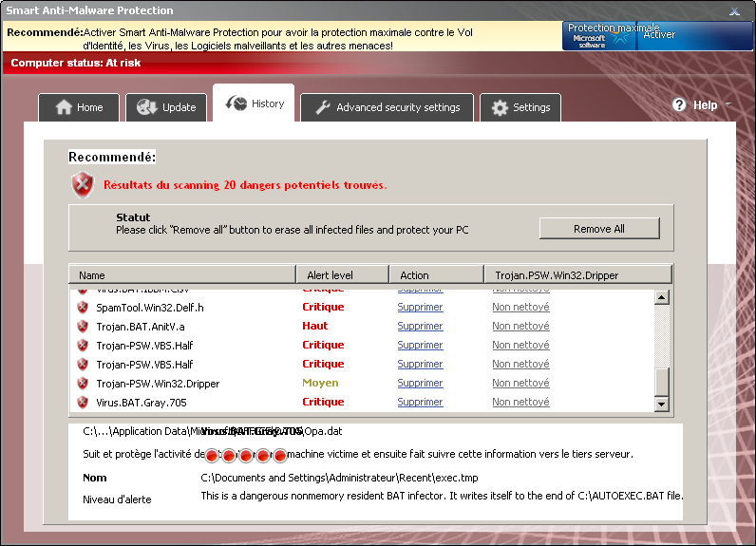756x546 pixels.
Task: Click Supprimer for SpamTool.Win32.Delf.h
Action: point(420,307)
